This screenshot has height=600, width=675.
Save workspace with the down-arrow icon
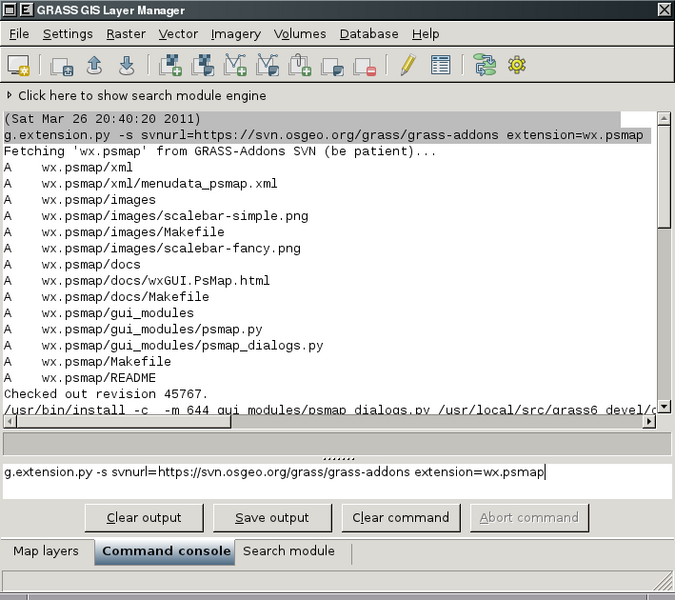point(127,65)
